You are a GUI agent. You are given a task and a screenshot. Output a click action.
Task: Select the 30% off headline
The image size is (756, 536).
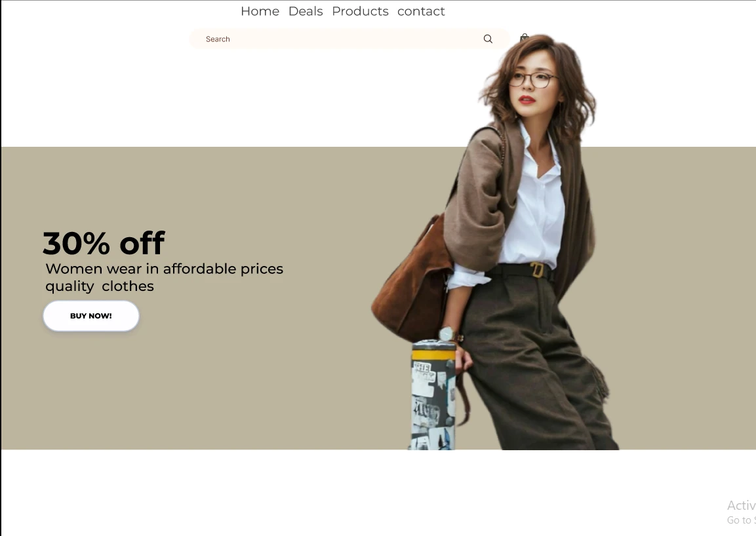(x=104, y=243)
